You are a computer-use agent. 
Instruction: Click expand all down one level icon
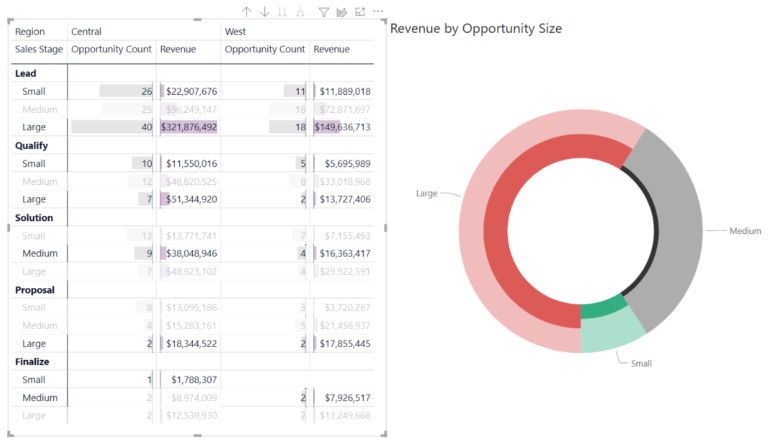click(301, 12)
